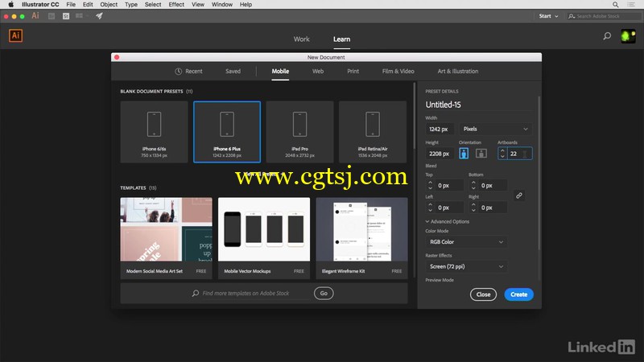Click the Ai logo in the application bar
This screenshot has width=644, height=362.
tap(35, 15)
